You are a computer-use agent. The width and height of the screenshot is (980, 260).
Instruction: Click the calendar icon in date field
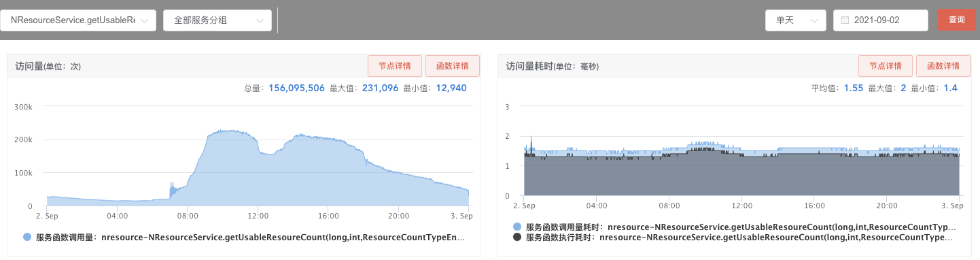845,20
